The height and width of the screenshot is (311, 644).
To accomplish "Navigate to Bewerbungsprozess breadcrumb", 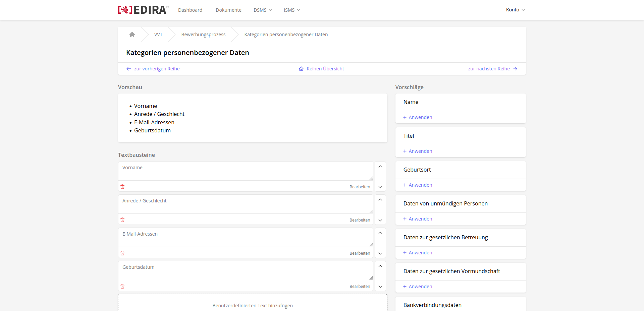I will tap(203, 35).
